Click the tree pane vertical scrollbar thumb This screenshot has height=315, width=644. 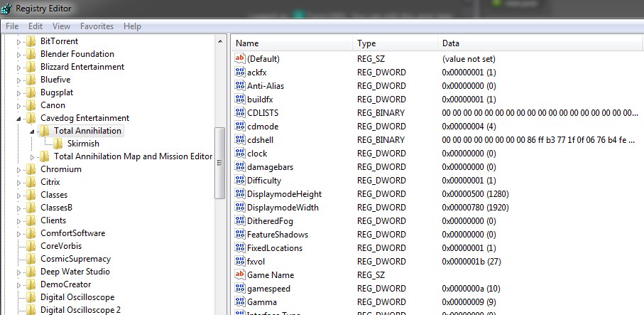pyautogui.click(x=220, y=163)
